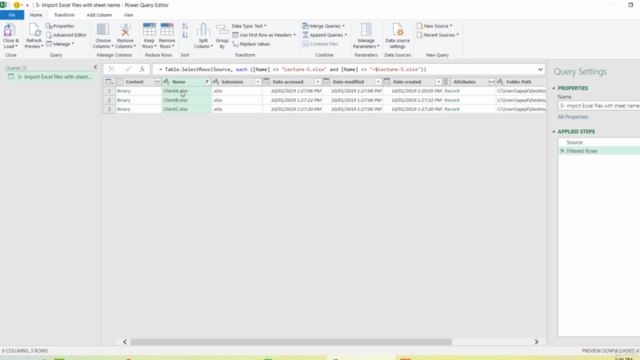Open the Extension column filter dropdown
640x360 pixels.
(258, 82)
